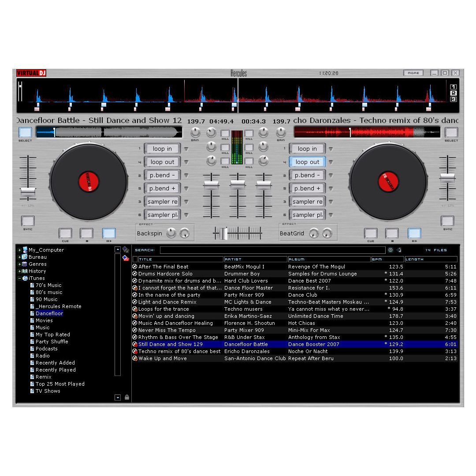Toggle the right deck SELECT button
This screenshot has width=476, height=476.
[x=451, y=132]
